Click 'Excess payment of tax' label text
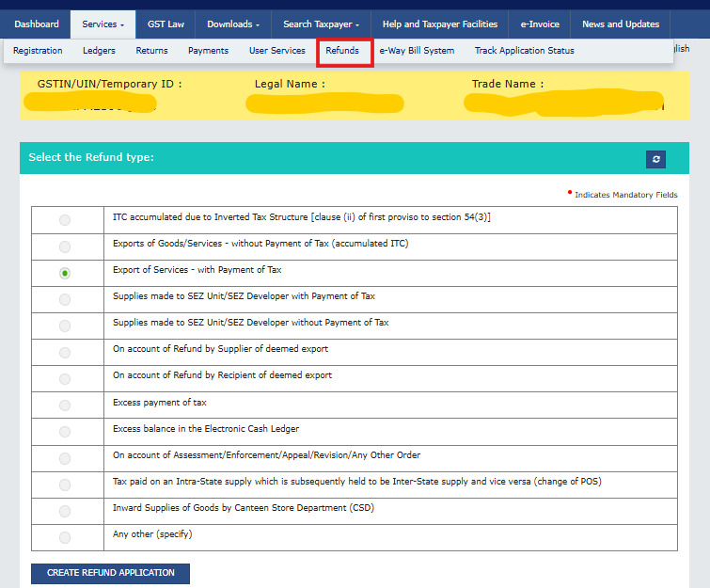This screenshot has width=710, height=588. point(159,403)
